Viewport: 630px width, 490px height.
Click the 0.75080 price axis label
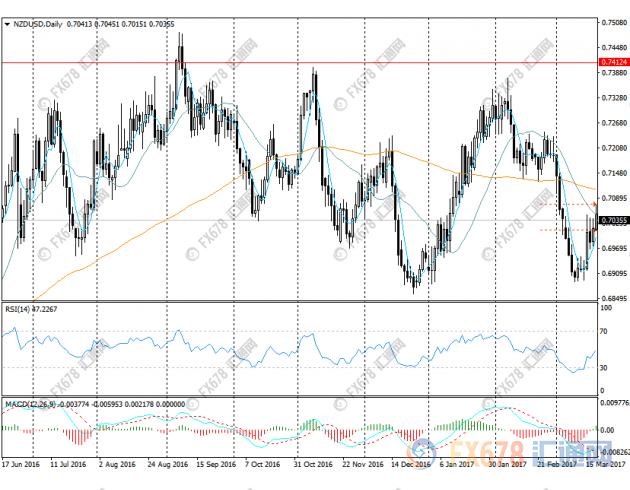(613, 21)
